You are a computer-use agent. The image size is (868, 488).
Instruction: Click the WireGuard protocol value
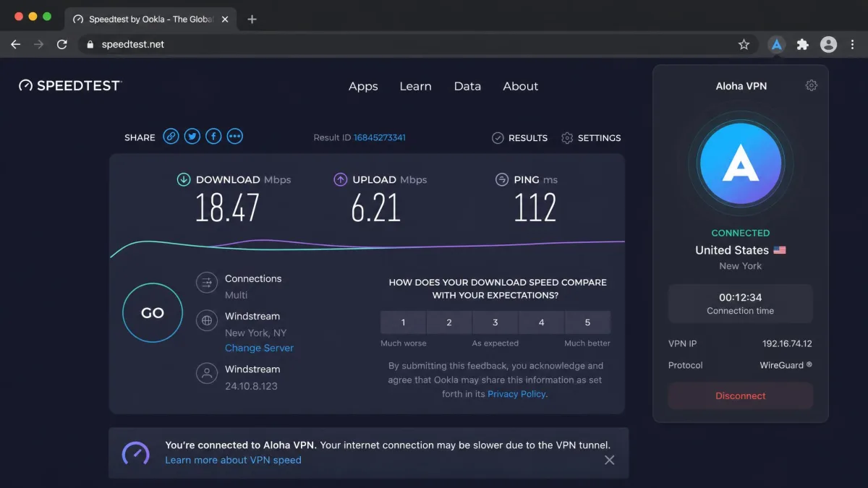tap(786, 365)
